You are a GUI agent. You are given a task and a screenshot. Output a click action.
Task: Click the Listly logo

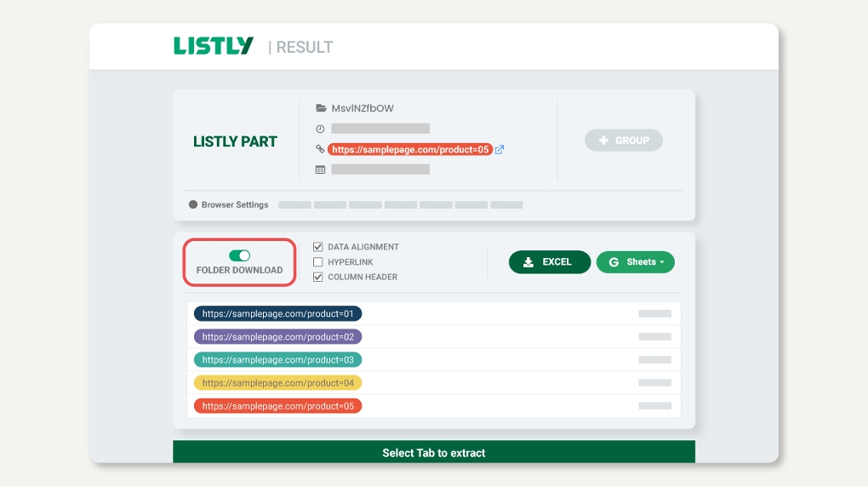(x=213, y=46)
